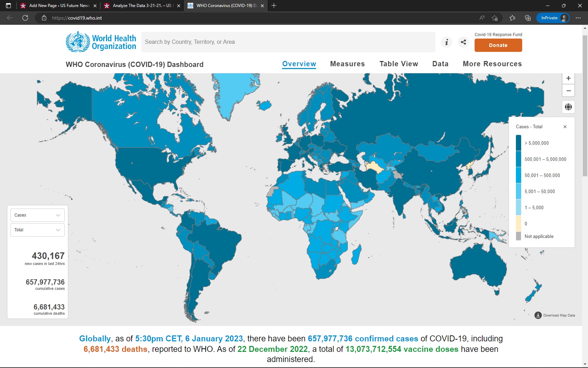588x368 pixels.
Task: Click the Download Map Data icon
Action: pos(538,315)
